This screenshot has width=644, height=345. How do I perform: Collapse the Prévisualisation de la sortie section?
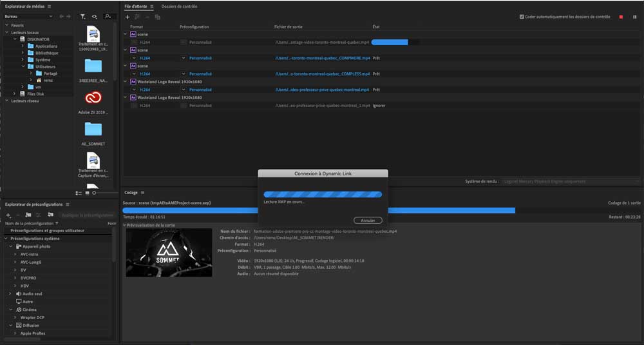(x=124, y=225)
